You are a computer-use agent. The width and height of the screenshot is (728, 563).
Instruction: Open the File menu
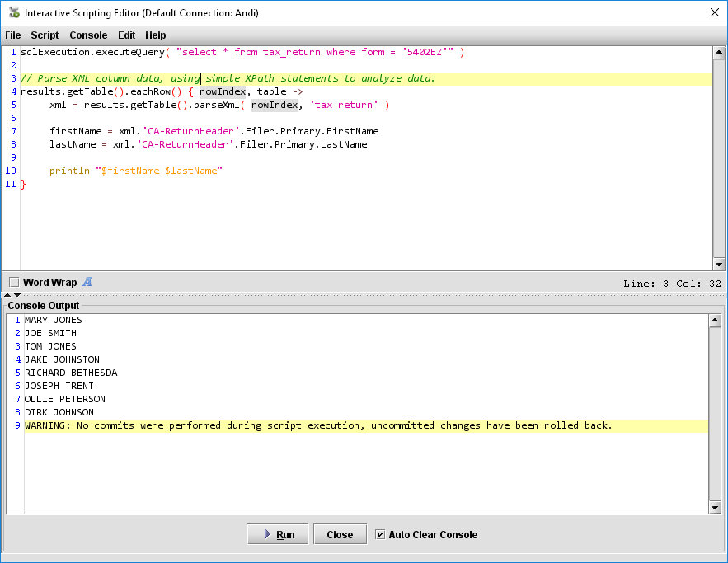tap(13, 35)
